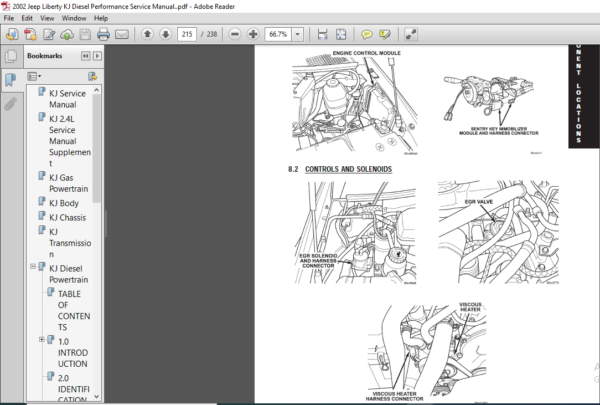
Task: Click the email envelope icon
Action: point(122,34)
